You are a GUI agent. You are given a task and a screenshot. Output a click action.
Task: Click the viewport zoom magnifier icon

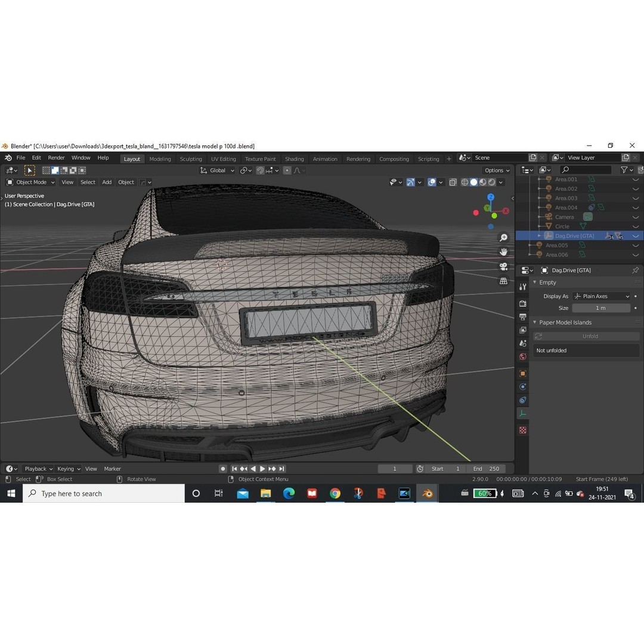click(x=503, y=237)
